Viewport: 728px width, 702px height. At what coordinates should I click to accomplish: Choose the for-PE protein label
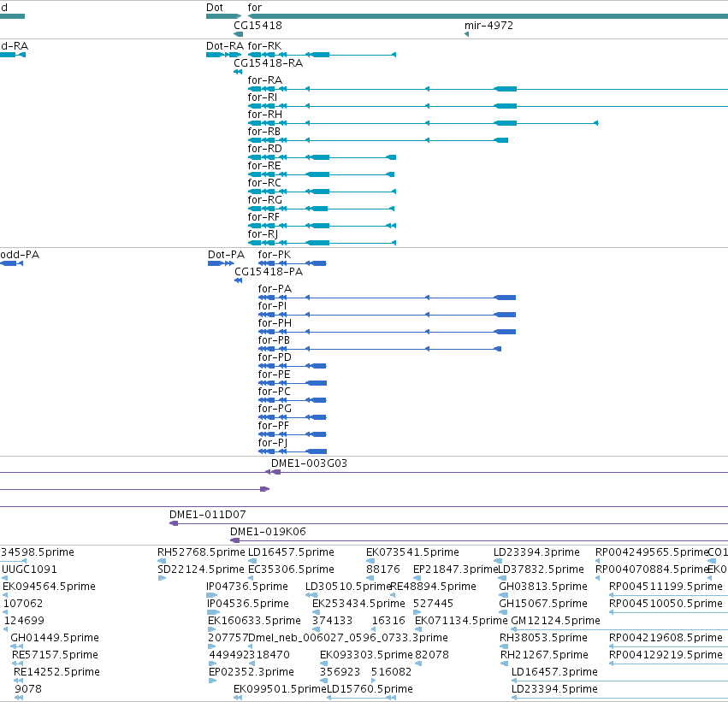275,375
